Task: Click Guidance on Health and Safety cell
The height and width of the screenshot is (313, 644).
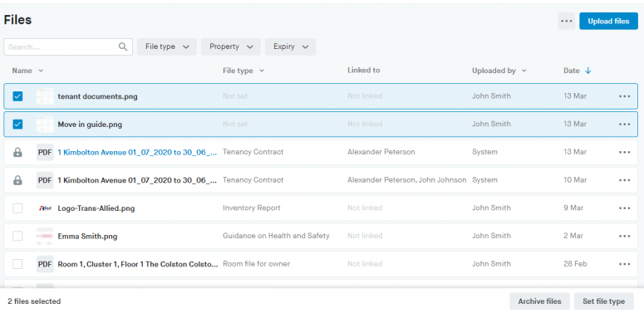Action: pos(276,236)
